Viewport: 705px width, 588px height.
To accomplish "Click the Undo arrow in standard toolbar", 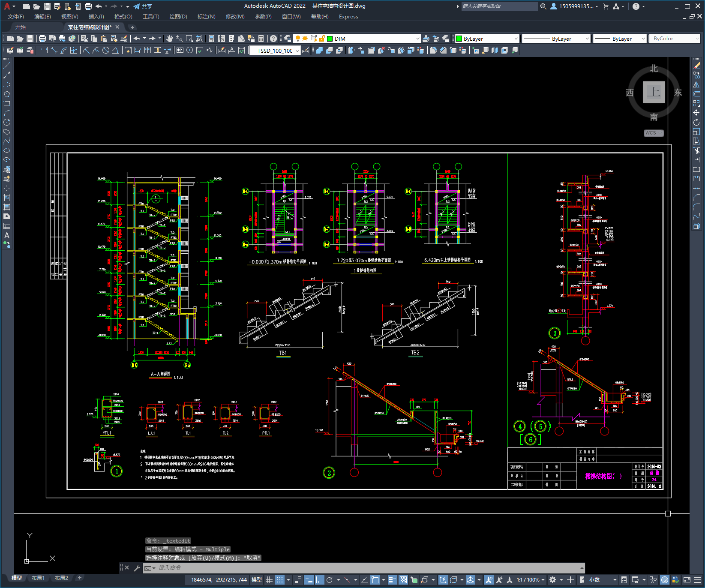I will click(x=137, y=39).
